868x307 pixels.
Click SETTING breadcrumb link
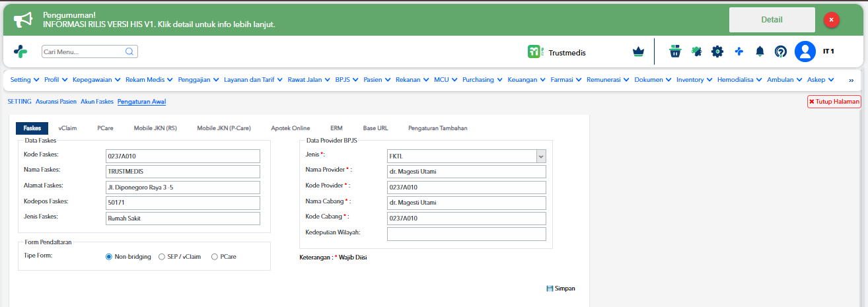click(x=19, y=102)
